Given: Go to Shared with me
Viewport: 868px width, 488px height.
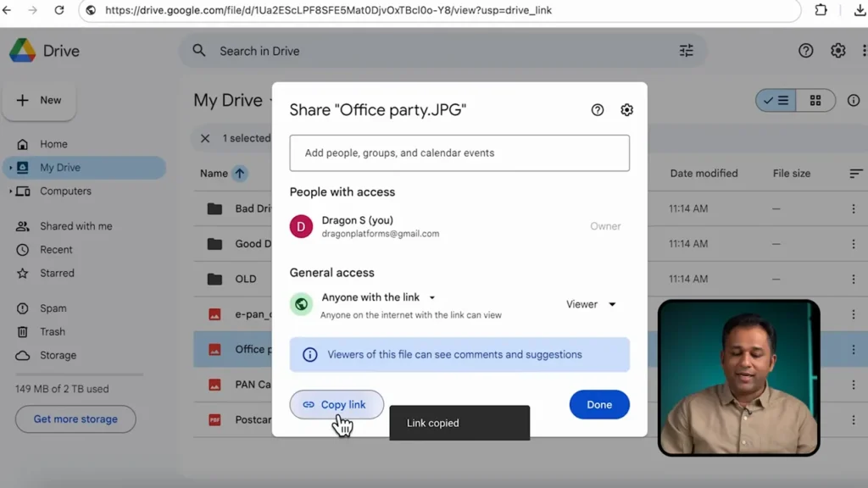Looking at the screenshot, I should click(x=75, y=226).
